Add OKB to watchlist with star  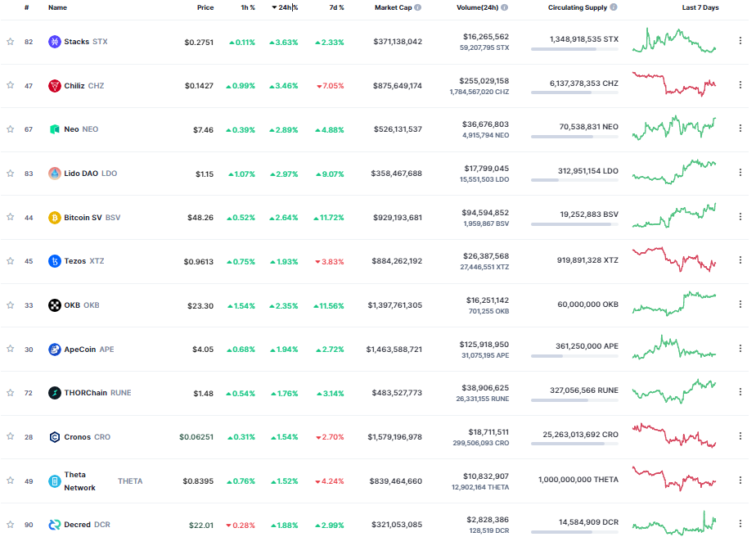[x=10, y=305]
